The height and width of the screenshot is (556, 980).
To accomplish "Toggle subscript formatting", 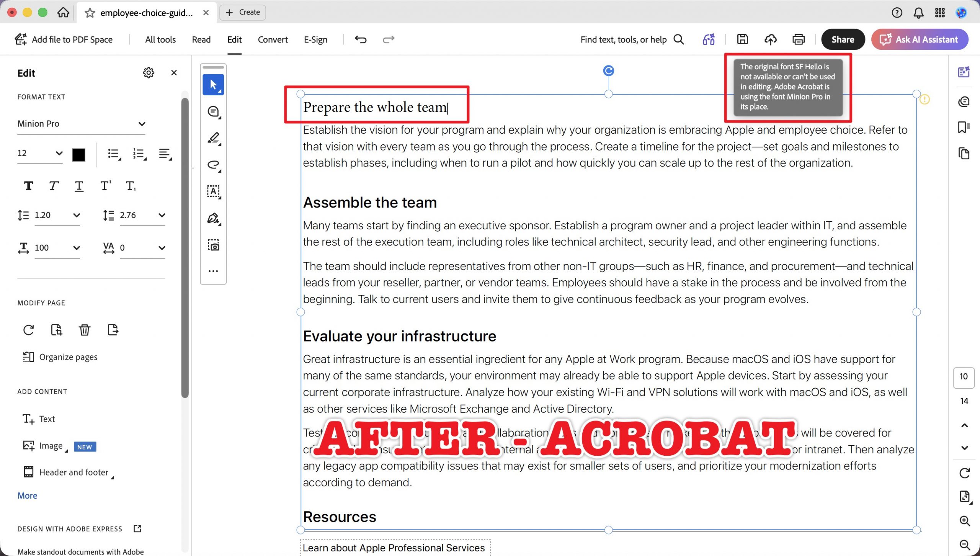I will click(131, 186).
